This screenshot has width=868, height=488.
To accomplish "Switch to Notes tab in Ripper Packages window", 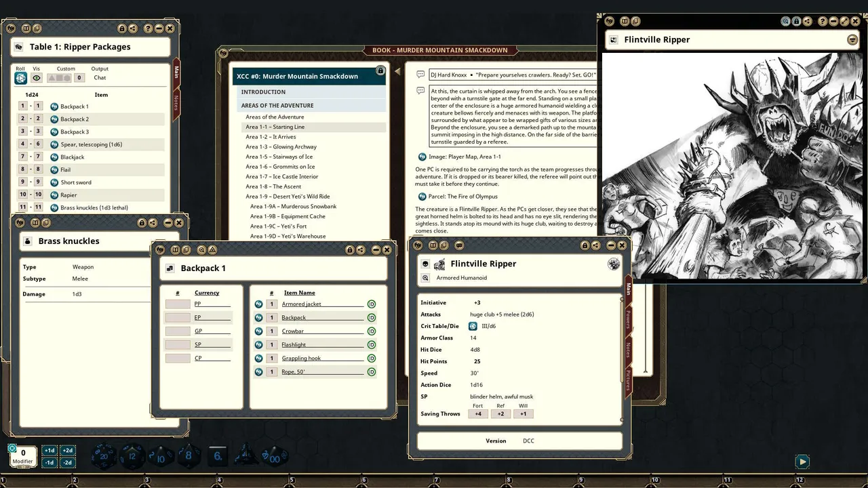I will tap(176, 103).
